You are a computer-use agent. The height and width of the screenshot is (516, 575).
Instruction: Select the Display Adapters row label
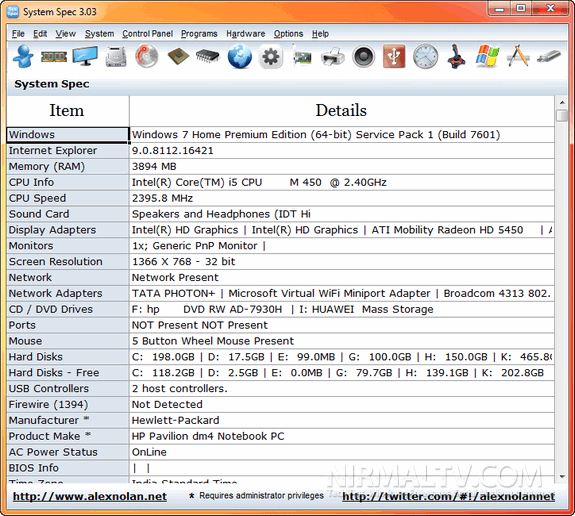tap(67, 230)
